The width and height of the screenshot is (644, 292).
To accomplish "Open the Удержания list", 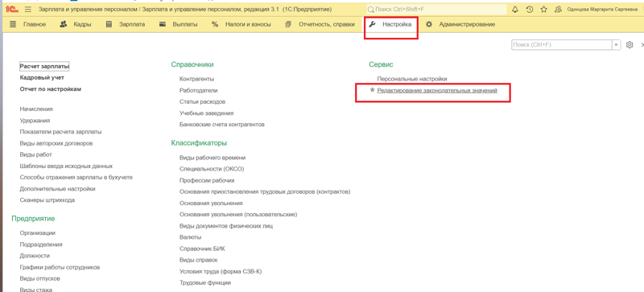I will click(x=35, y=121).
